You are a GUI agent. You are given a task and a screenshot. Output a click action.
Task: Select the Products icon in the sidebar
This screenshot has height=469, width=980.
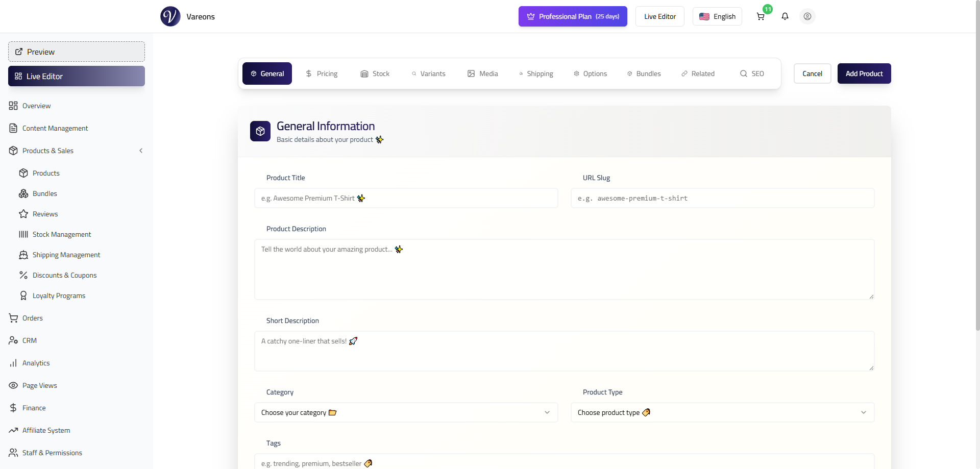click(x=23, y=173)
